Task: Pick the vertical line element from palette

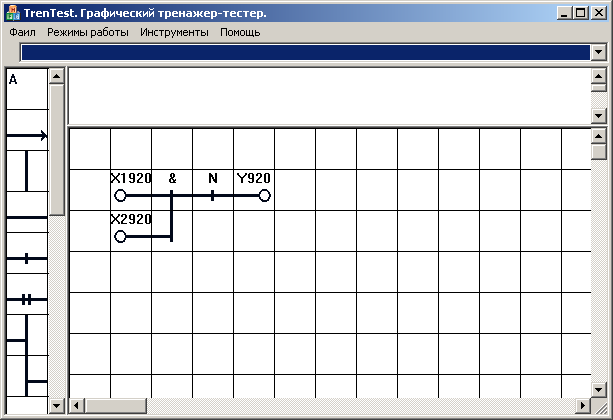Action: click(27, 171)
